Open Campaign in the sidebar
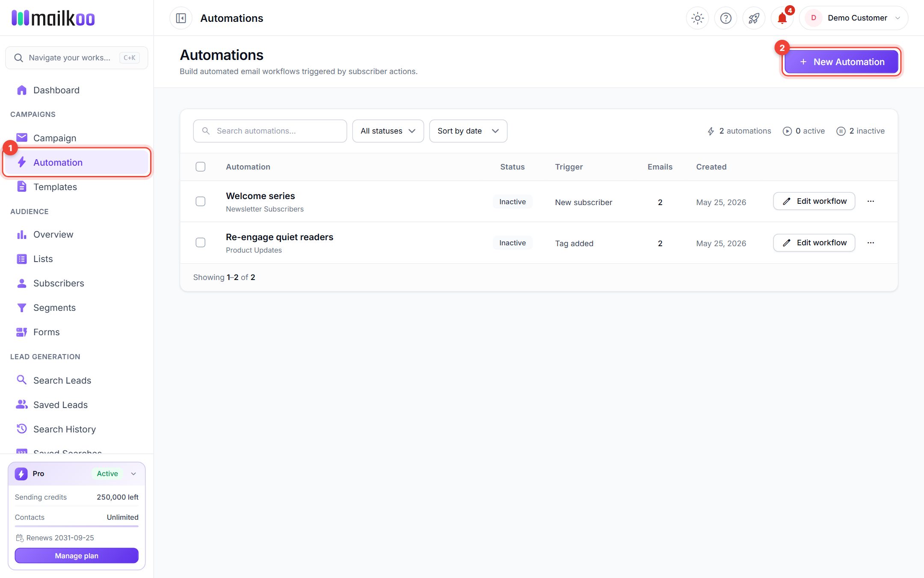Screen dimensions: 924x578 [77, 138]
